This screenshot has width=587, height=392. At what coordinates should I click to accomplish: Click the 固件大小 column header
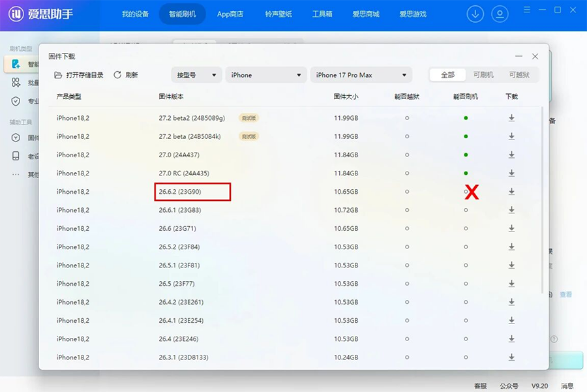pos(346,97)
